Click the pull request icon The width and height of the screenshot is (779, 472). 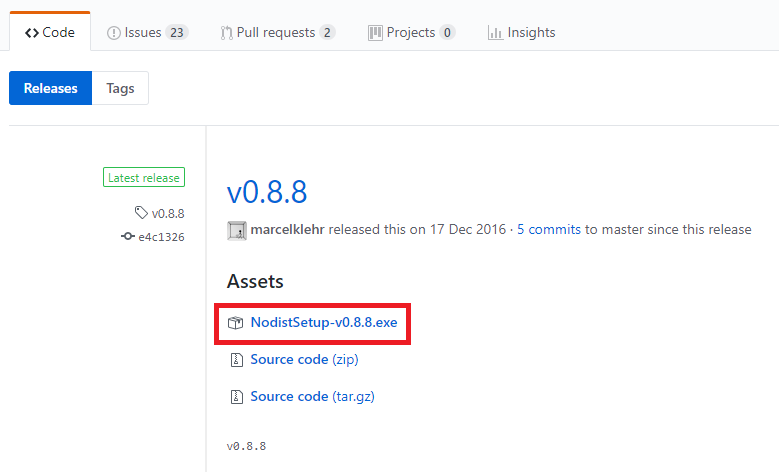click(227, 33)
